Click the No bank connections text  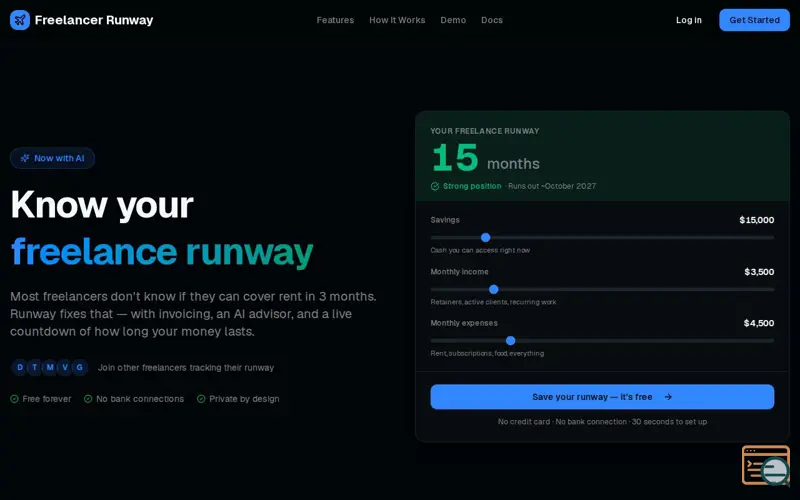coord(140,399)
